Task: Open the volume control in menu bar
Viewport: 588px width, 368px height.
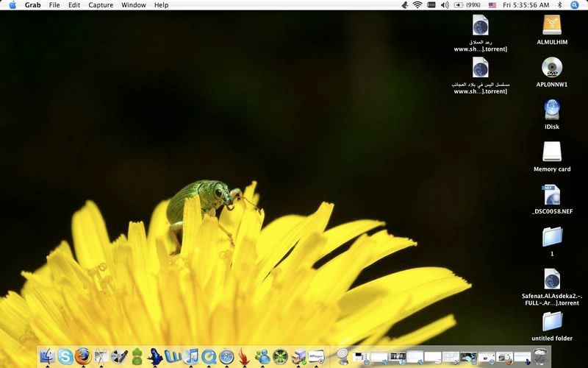Action: 445,5
